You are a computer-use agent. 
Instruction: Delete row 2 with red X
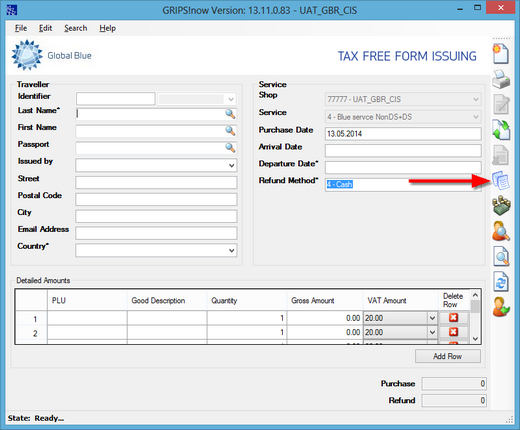(x=453, y=332)
